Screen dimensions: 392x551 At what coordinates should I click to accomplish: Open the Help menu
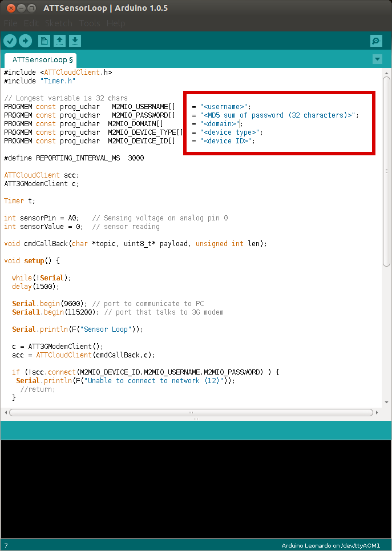[x=116, y=23]
